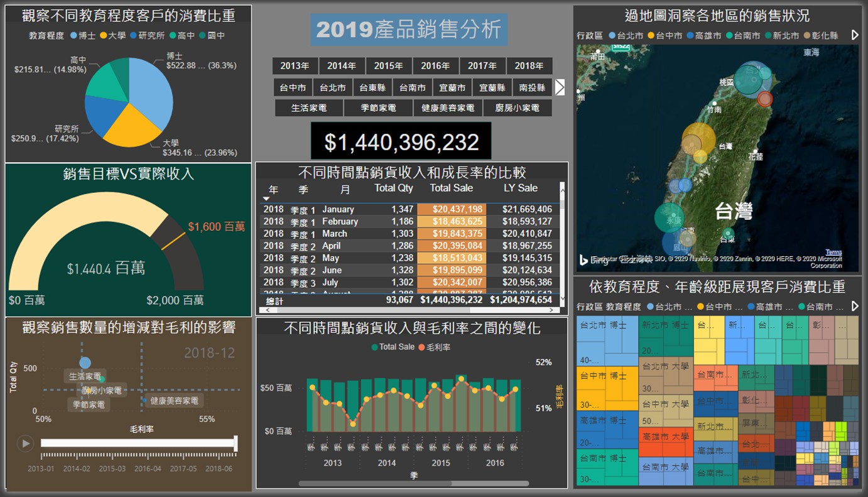Toggle the 2018年 year slicer

click(x=529, y=66)
